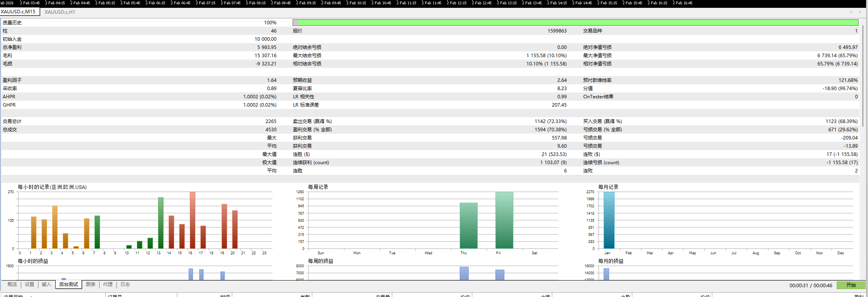
Task: Click the 每周记录 chart title
Action: (318, 187)
